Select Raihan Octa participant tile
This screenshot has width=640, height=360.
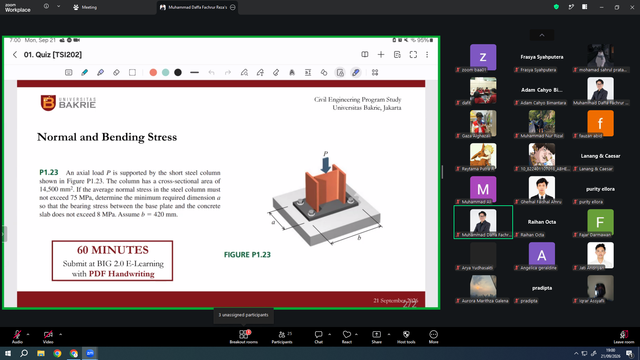click(x=542, y=223)
